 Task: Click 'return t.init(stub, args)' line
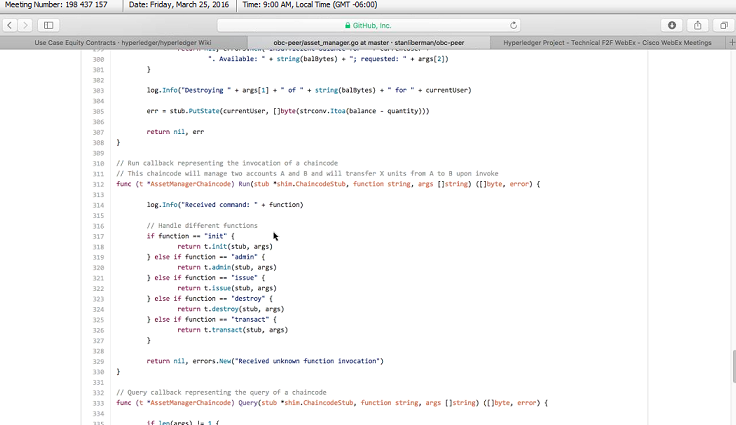pos(225,247)
